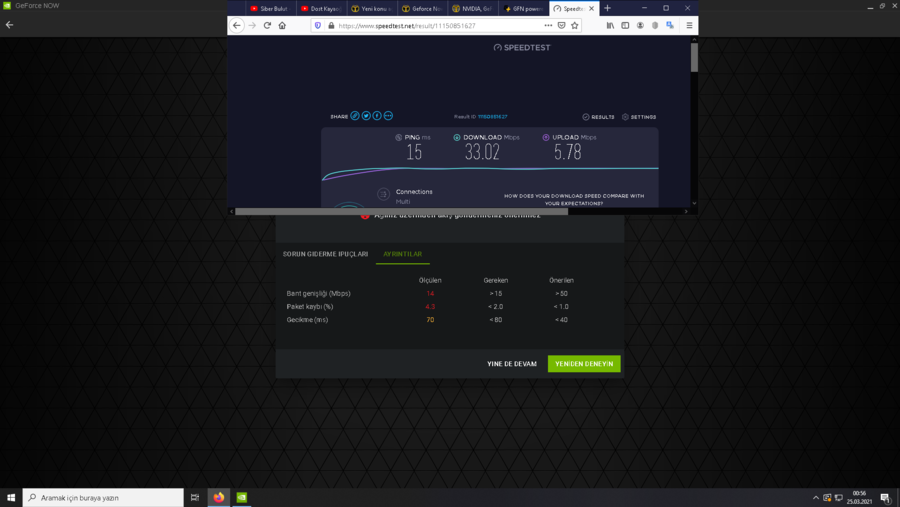This screenshot has height=507, width=900.
Task: Save page to Pocket
Action: (x=561, y=25)
